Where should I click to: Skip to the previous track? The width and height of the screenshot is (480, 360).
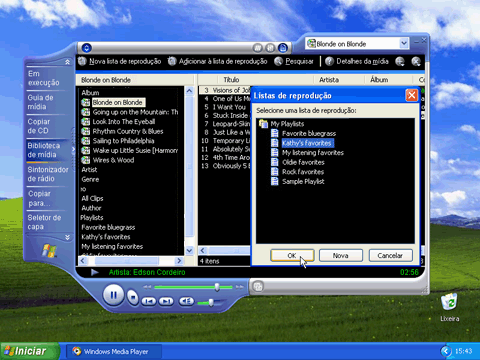(x=149, y=301)
